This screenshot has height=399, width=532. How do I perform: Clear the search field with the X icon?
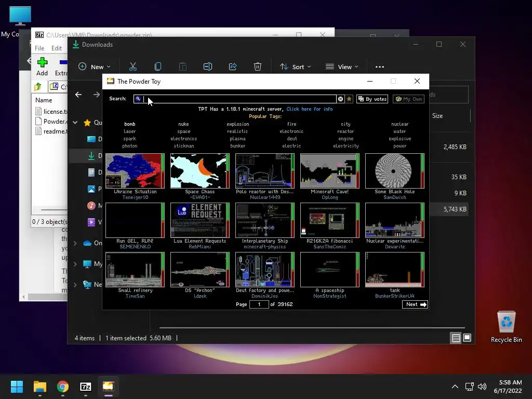pyautogui.click(x=340, y=99)
